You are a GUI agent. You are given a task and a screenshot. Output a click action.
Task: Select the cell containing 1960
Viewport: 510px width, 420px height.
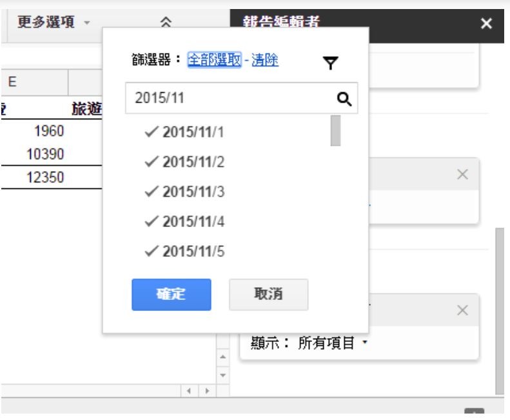(34, 131)
